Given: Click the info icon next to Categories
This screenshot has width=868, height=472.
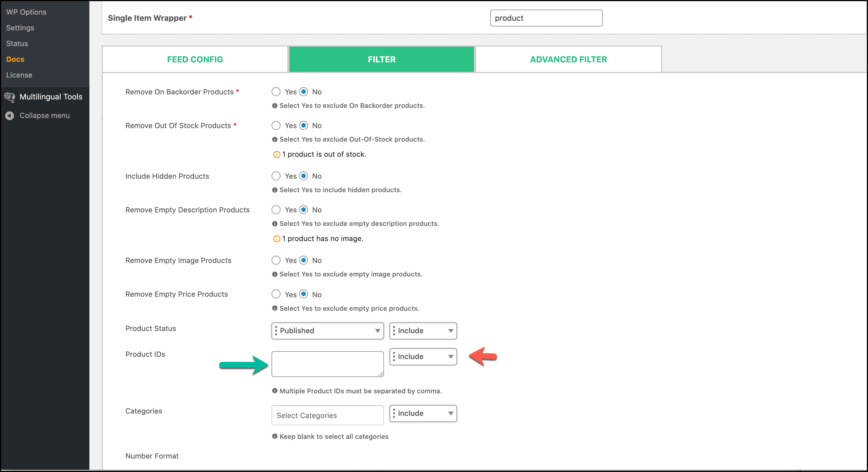Looking at the screenshot, I should pyautogui.click(x=274, y=437).
